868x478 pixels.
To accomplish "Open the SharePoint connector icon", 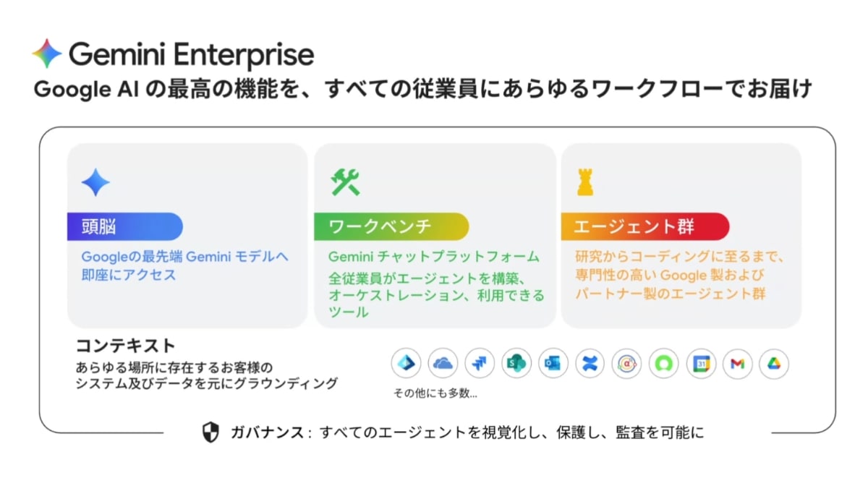I will click(516, 364).
